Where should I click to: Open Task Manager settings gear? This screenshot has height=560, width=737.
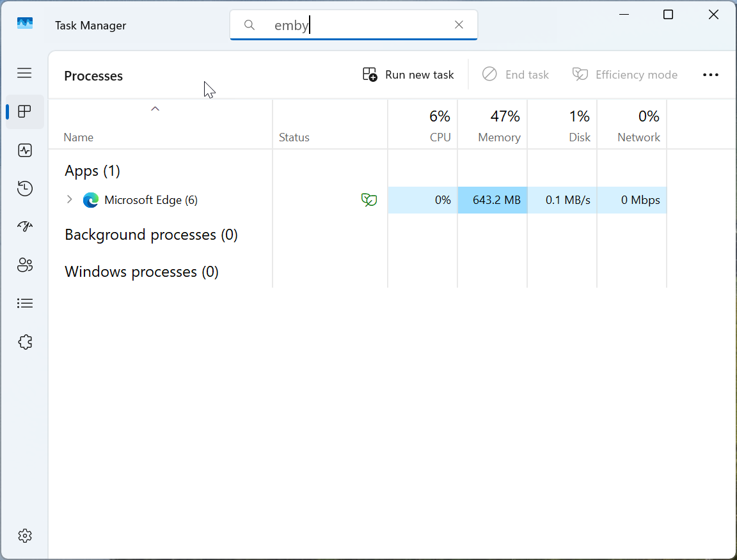[x=25, y=535]
